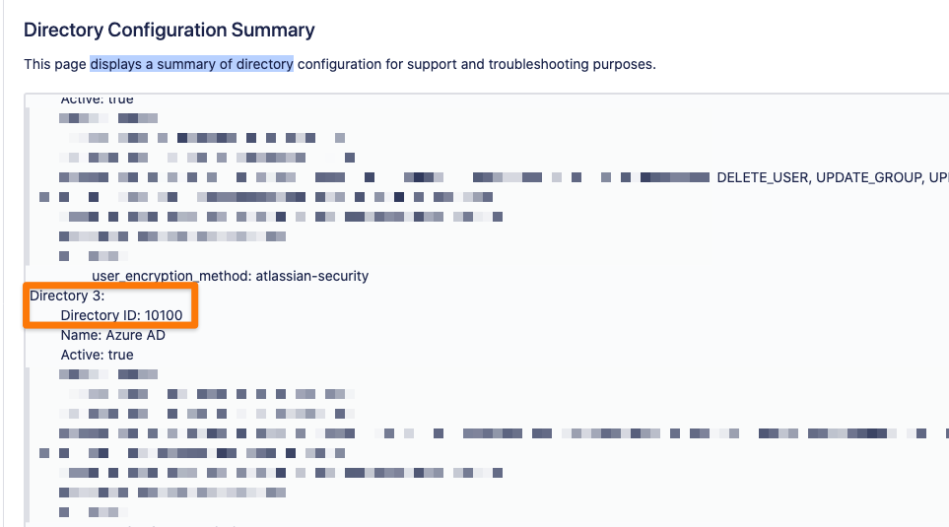This screenshot has height=527, width=949.
Task: Click the highlighted "displays a summary of directory" text
Action: tap(191, 65)
